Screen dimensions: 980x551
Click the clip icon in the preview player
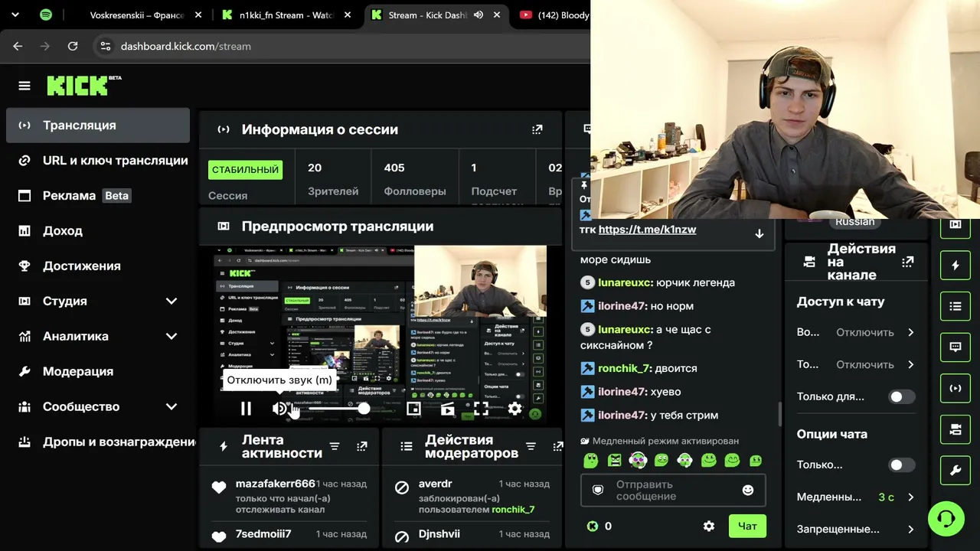[447, 409]
